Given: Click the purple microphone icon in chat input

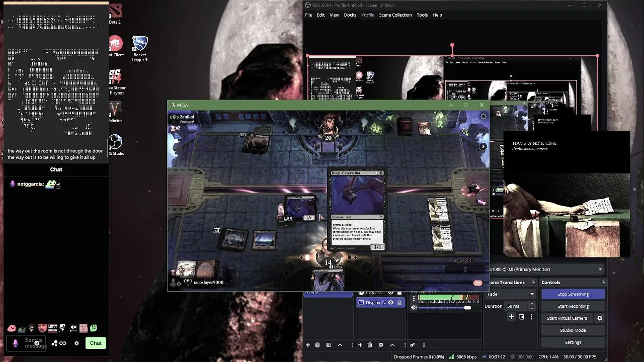Looking at the screenshot, I should click(16, 343).
